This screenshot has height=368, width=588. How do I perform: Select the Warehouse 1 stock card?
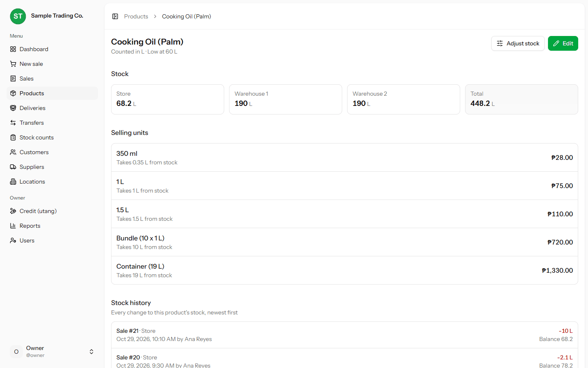(x=285, y=99)
